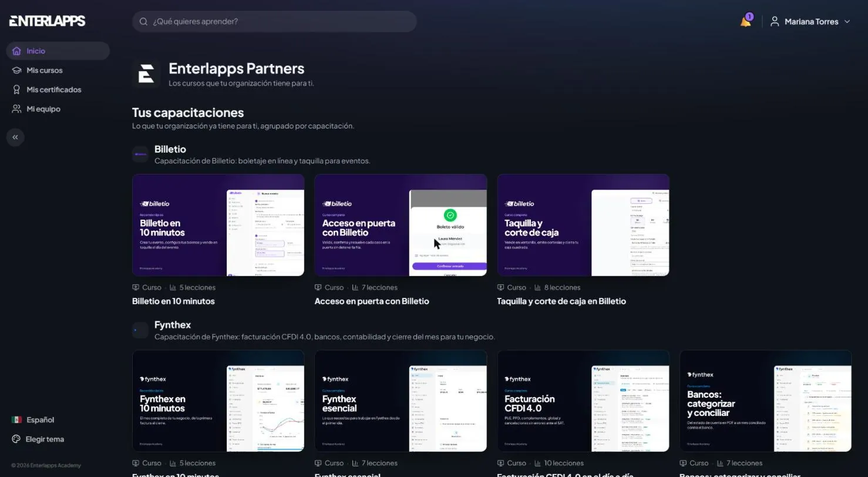Screen dimensions: 868x477
Task: Click the user avatar icon beside Mariana Torres
Action: pyautogui.click(x=775, y=22)
